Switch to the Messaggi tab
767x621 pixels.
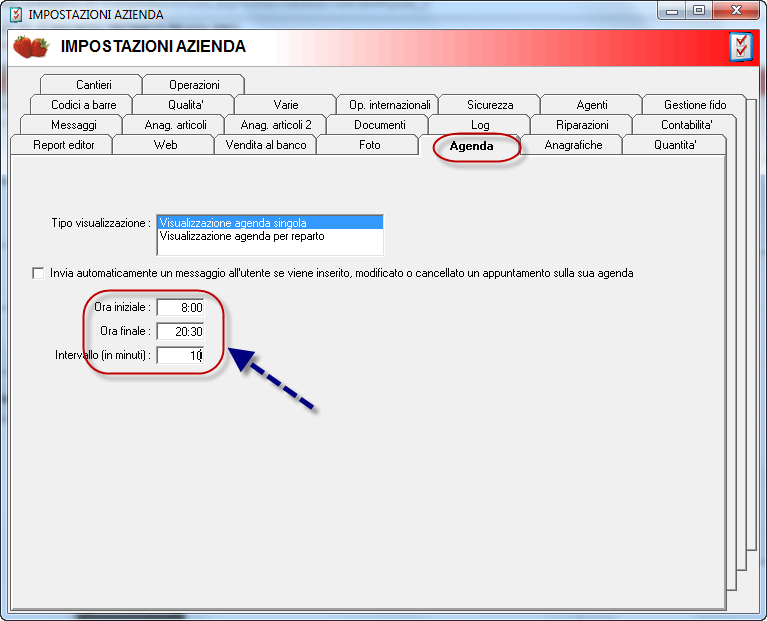click(71, 125)
